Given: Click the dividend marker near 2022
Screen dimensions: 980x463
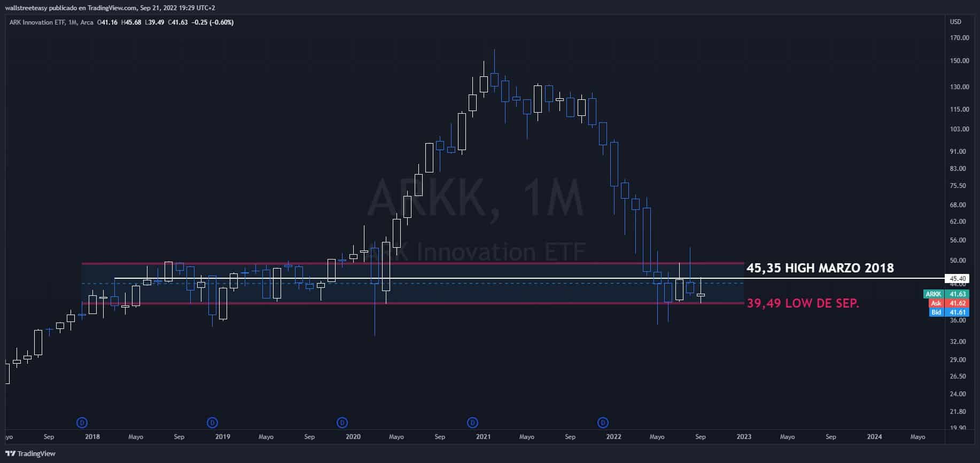Looking at the screenshot, I should pyautogui.click(x=603, y=423).
